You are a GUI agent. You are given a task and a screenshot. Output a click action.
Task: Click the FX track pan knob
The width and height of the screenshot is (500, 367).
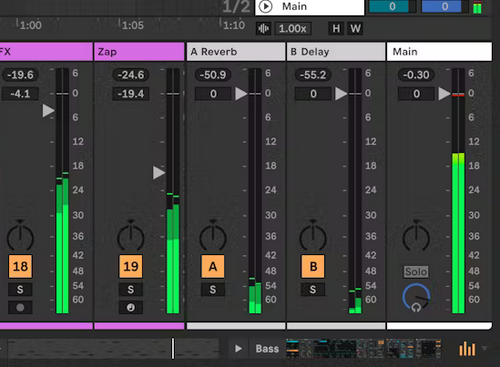[x=20, y=236]
